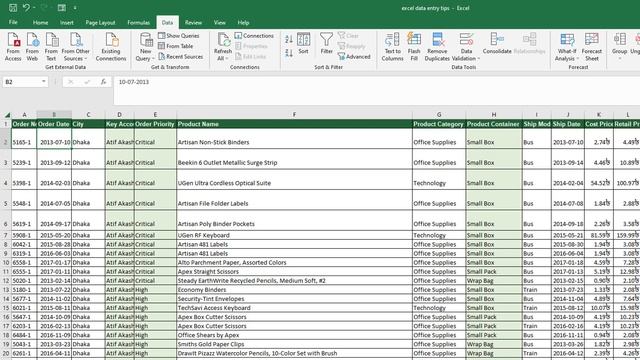Create a Forecast Sheet
Screen dimensions: 640x360
tap(591, 47)
